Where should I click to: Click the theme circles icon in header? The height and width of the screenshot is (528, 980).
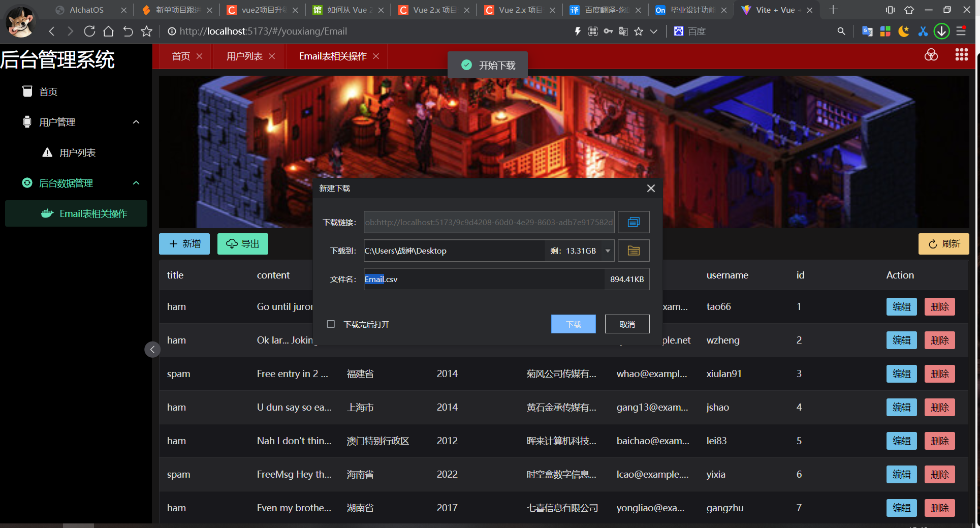931,55
